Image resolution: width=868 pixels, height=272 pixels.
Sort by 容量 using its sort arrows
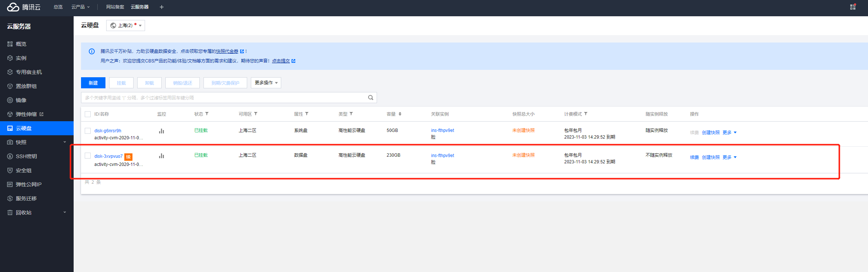tap(400, 114)
